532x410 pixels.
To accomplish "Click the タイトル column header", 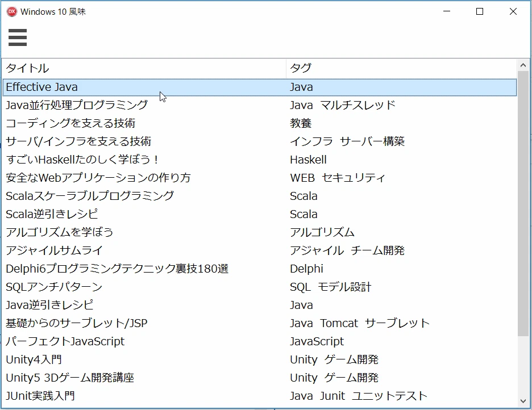I will pyautogui.click(x=144, y=68).
